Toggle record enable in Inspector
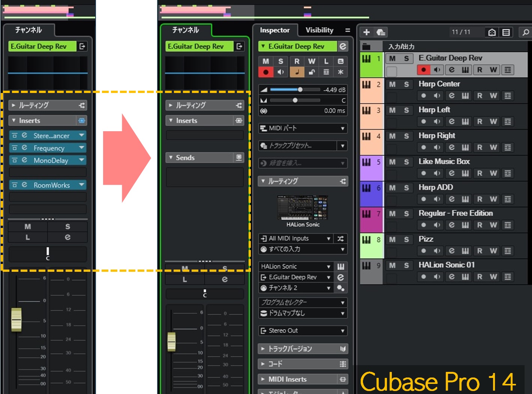 (x=266, y=72)
